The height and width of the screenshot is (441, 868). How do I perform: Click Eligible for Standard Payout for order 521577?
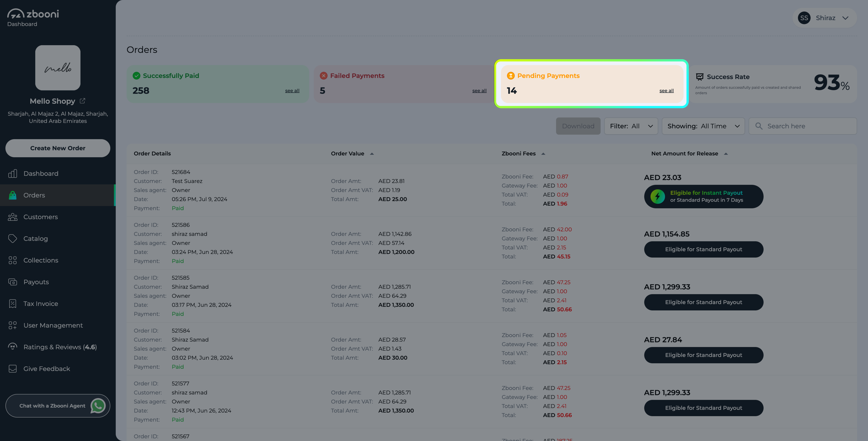[704, 408]
